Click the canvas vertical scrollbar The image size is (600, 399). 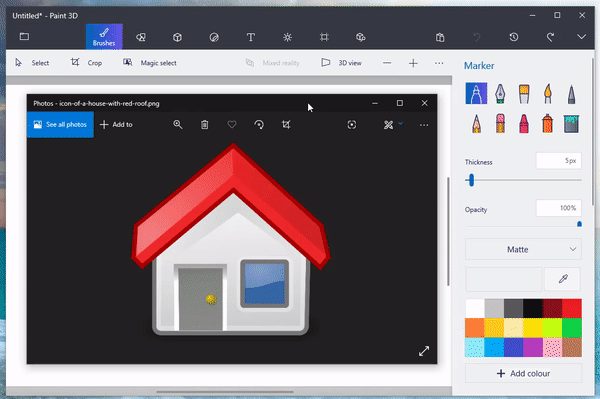[448, 231]
